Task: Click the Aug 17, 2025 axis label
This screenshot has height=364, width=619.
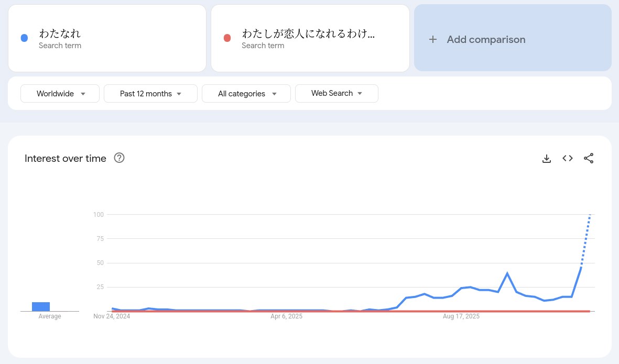Action: 461,316
